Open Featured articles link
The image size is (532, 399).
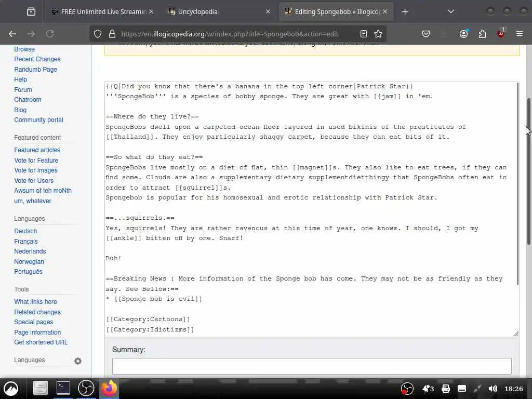[x=37, y=150]
